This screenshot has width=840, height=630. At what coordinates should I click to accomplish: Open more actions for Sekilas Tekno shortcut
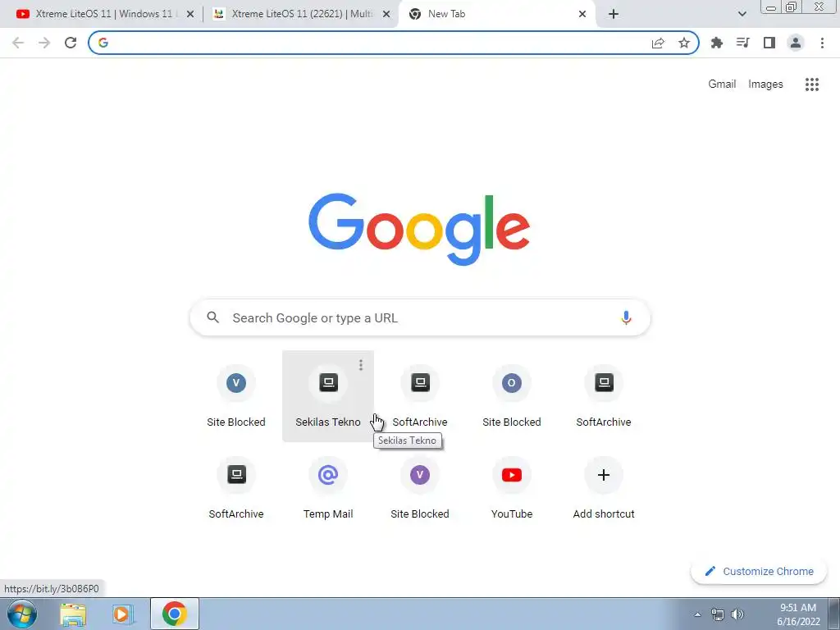[361, 365]
